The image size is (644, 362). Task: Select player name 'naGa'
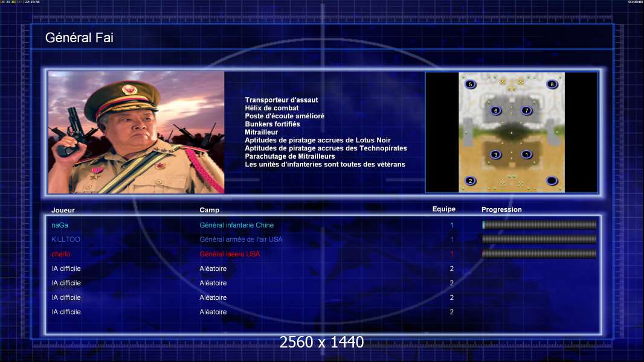coord(60,225)
